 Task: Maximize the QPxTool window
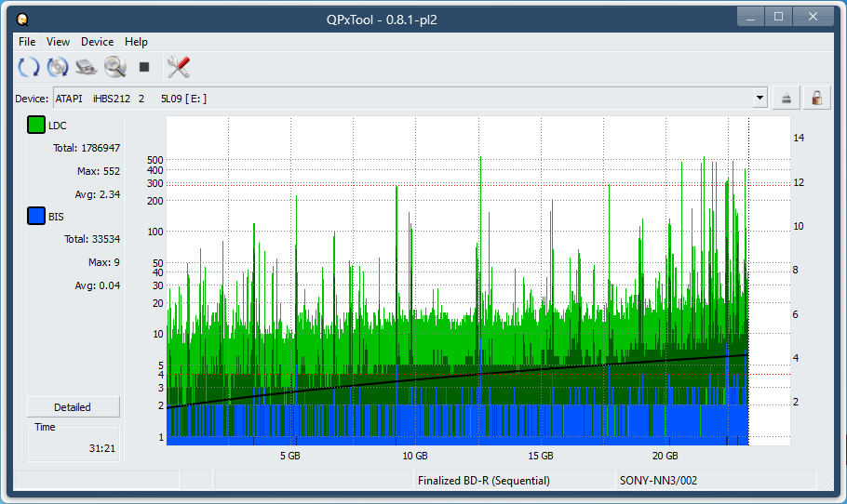(x=778, y=18)
